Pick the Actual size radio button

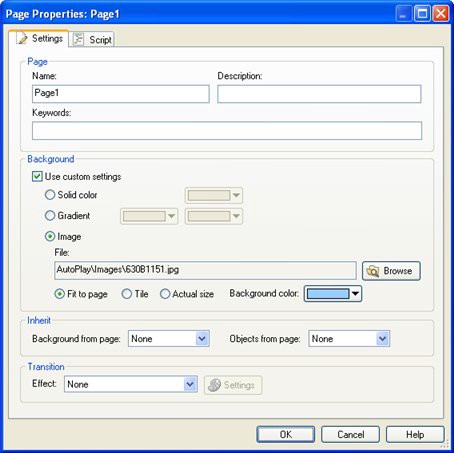pyautogui.click(x=165, y=294)
